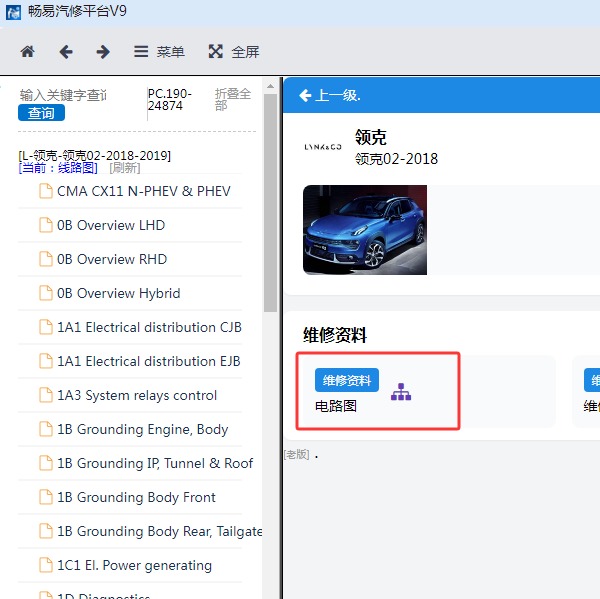The width and height of the screenshot is (600, 599).
Task: Click file icon beside CMA CX11 N-PHEV
Action: (46, 191)
